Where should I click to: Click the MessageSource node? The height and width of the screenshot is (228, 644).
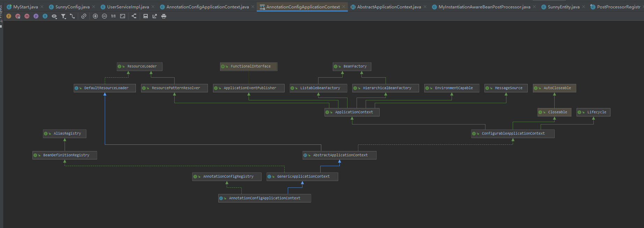[x=506, y=88]
